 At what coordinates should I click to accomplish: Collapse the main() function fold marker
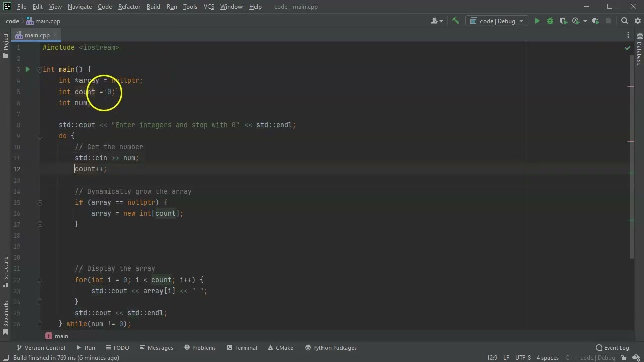(x=40, y=69)
